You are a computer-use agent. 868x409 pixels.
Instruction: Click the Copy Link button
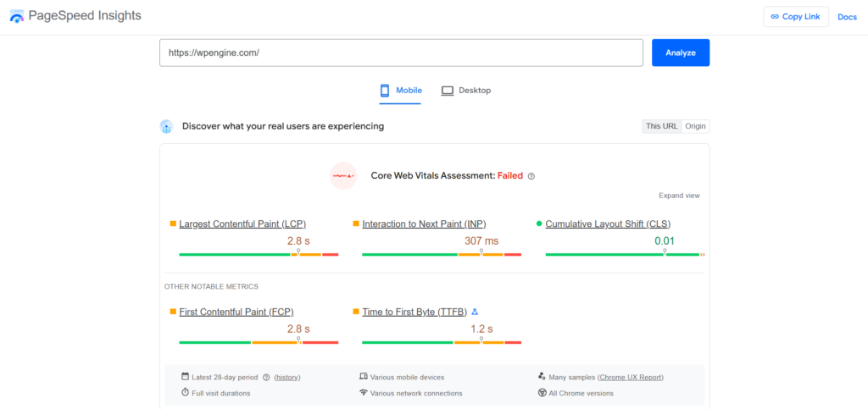pos(795,17)
